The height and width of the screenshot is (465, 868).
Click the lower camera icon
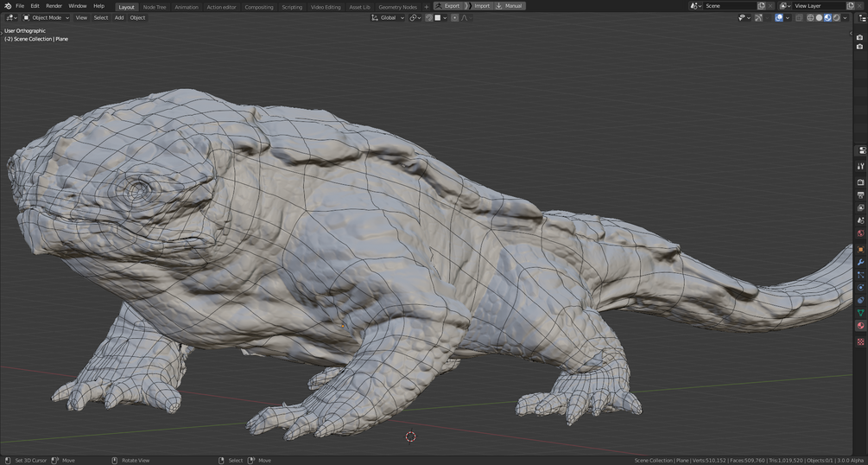(x=859, y=47)
